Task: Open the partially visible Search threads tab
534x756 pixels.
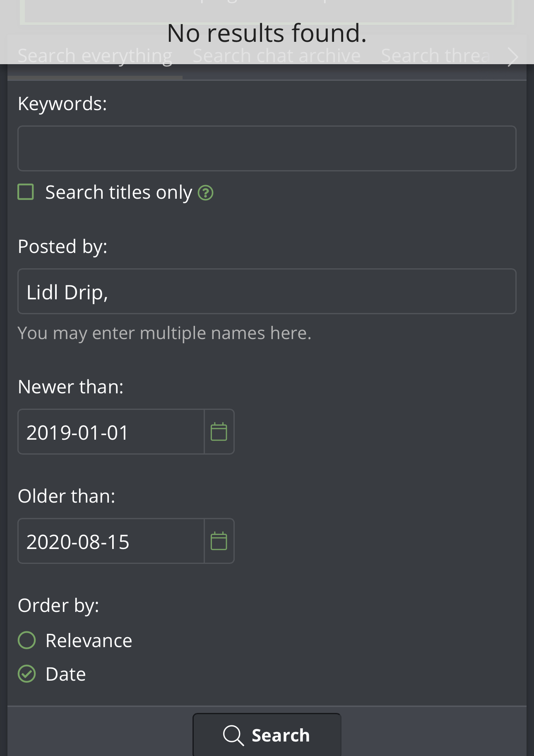Action: coord(435,56)
